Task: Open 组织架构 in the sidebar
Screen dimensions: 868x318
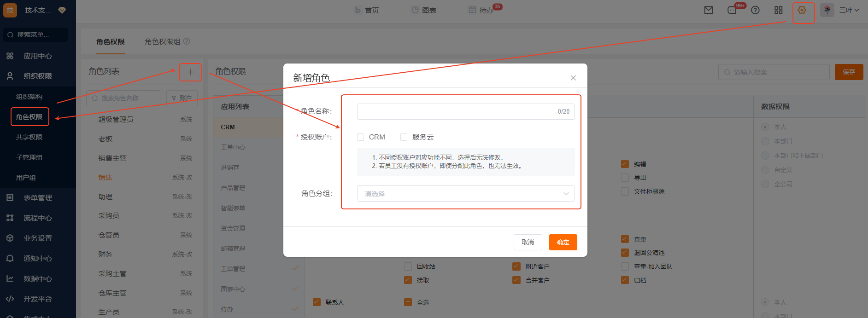Action: 29,97
